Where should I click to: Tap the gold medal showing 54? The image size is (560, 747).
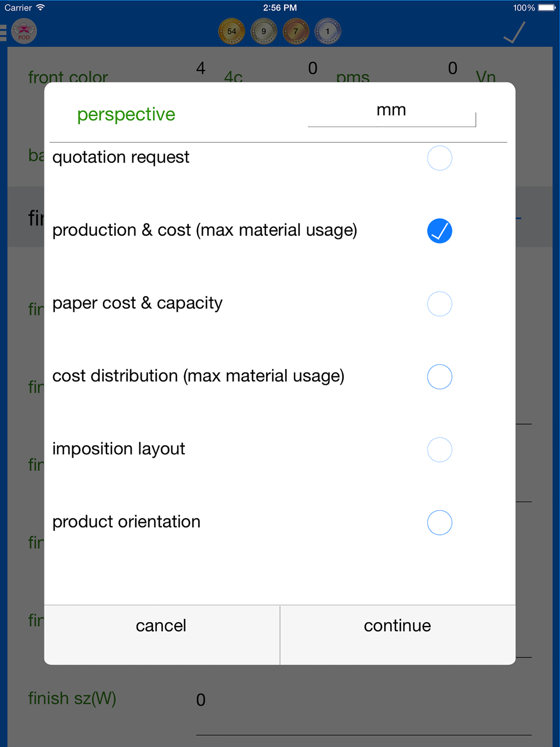[x=231, y=31]
